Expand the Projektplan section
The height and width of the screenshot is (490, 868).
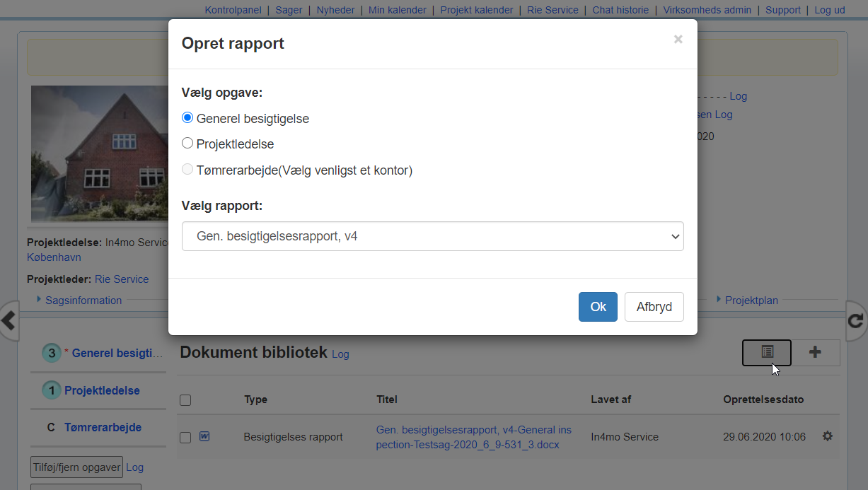point(751,301)
